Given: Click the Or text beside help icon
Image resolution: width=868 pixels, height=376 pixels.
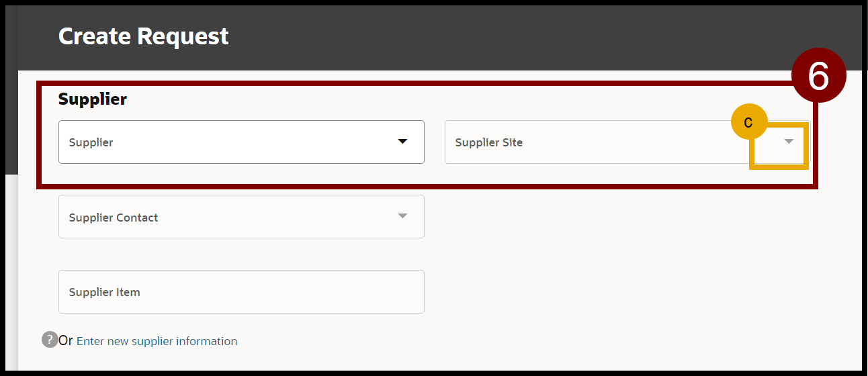Looking at the screenshot, I should [66, 340].
